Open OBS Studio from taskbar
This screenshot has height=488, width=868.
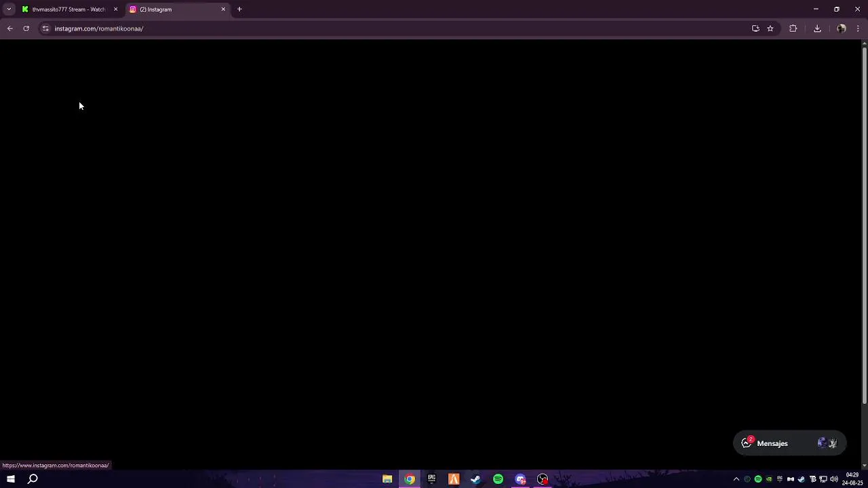tap(542, 479)
